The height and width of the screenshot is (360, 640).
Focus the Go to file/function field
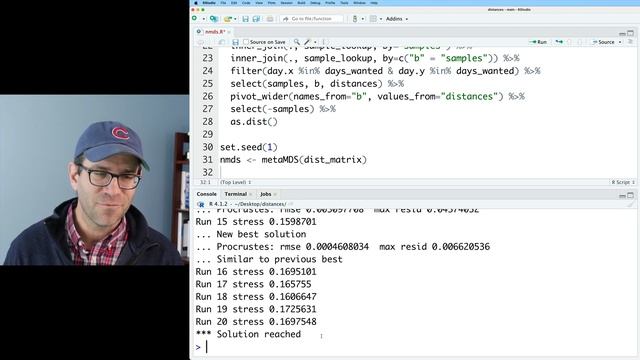[311, 19]
